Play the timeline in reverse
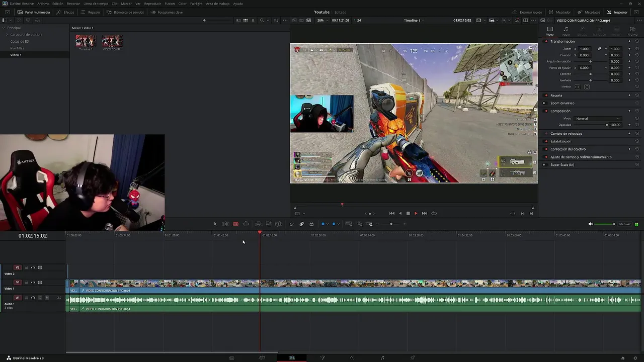Image resolution: width=644 pixels, height=362 pixels. (x=400, y=213)
